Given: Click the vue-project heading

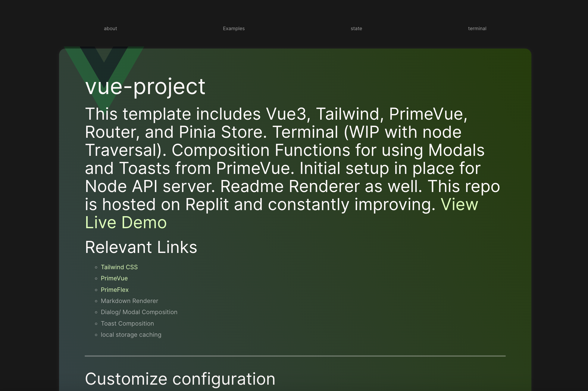Looking at the screenshot, I should (145, 87).
